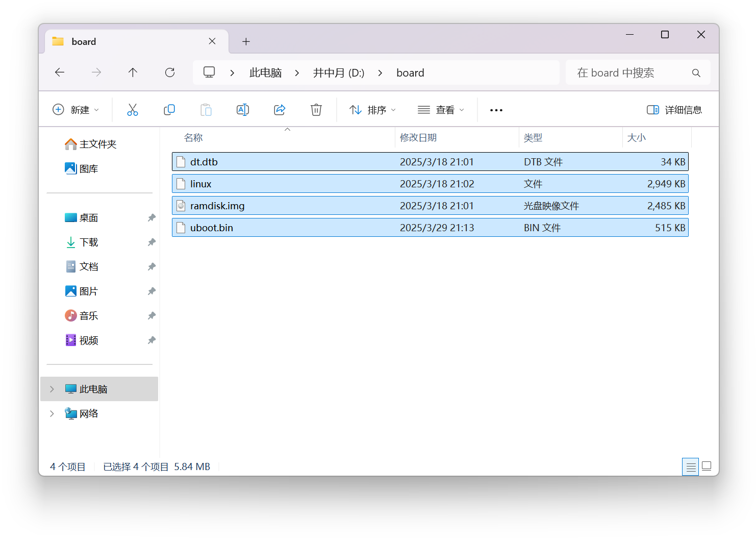Screen dimensions: 756x540
Task: Paste from the clipboard
Action: 206,109
